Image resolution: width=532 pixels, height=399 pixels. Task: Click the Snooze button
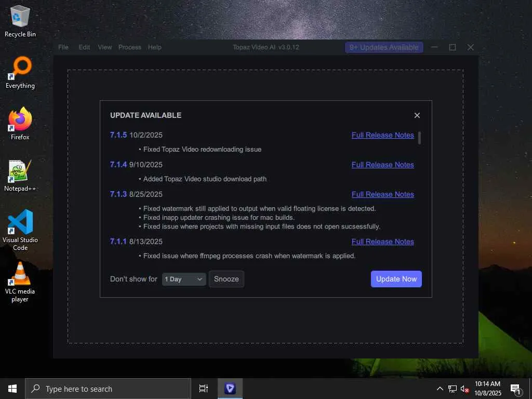point(227,279)
